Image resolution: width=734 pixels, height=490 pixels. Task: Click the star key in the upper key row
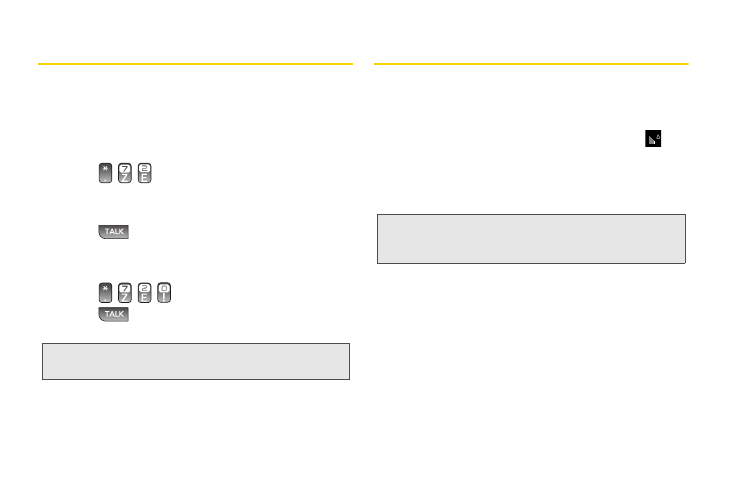point(105,173)
